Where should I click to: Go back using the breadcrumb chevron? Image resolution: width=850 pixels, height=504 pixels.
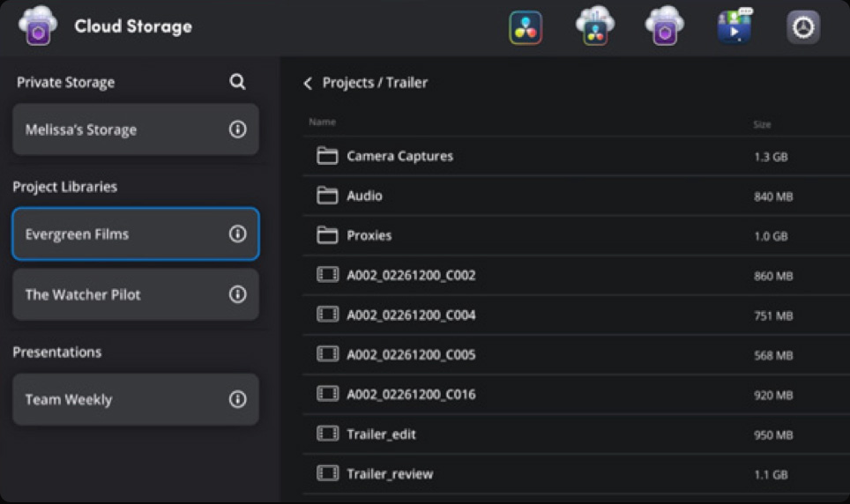[x=308, y=83]
